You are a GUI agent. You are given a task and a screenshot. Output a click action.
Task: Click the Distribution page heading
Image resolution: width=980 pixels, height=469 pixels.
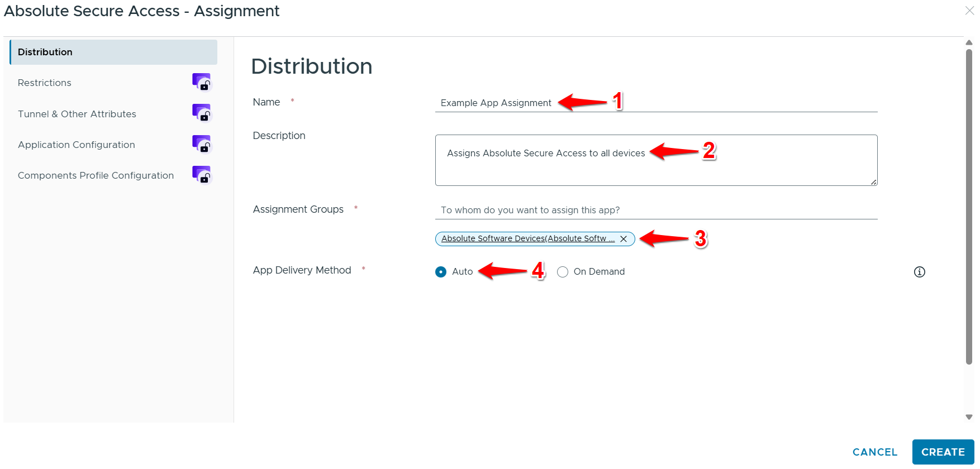312,66
